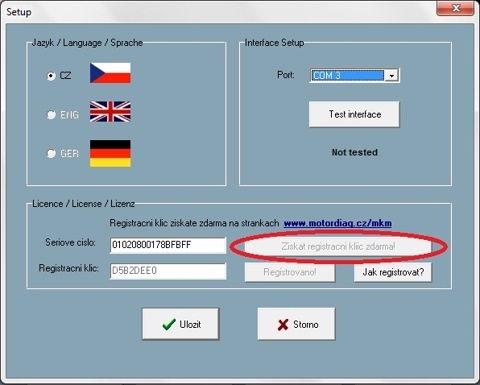Click the Interface Setup group heading
This screenshot has width=480, height=385.
pos(274,43)
